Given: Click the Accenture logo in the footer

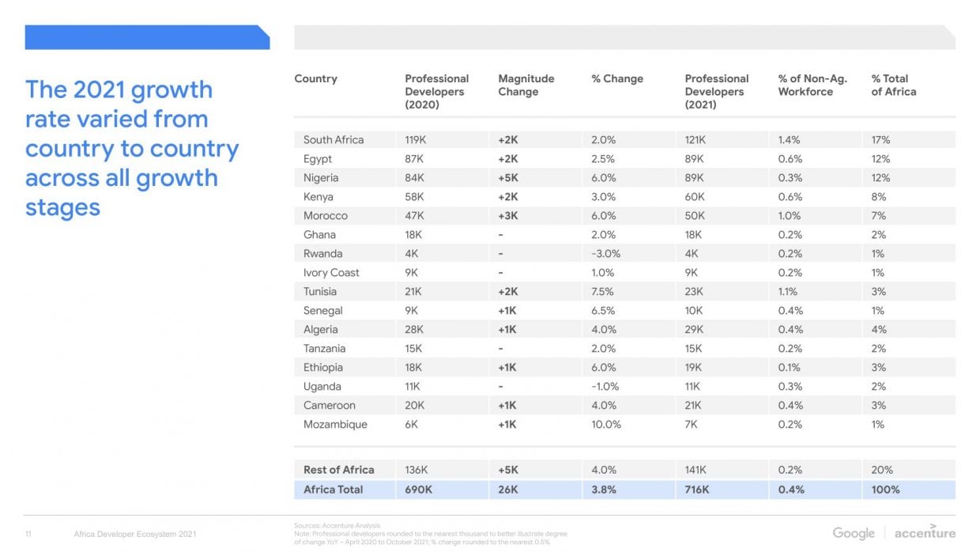Looking at the screenshot, I should pos(925,531).
